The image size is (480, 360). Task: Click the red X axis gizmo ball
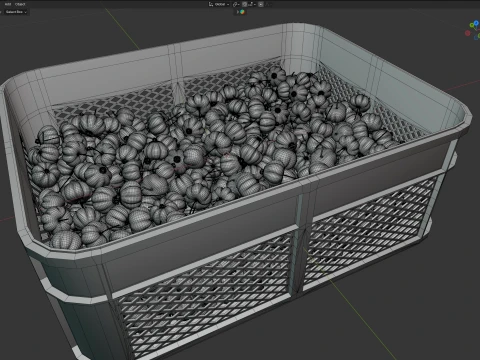pos(468,33)
